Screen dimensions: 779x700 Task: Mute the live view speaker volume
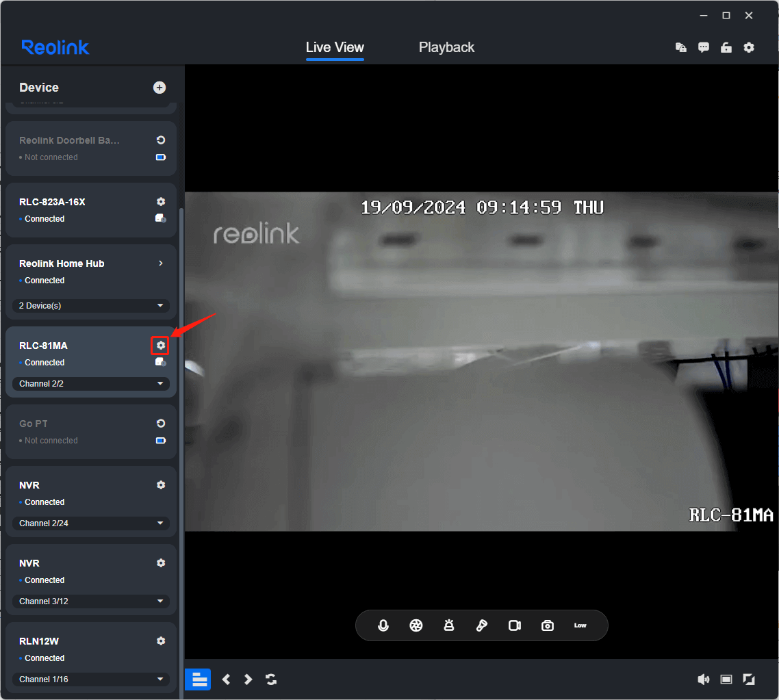[x=704, y=679]
